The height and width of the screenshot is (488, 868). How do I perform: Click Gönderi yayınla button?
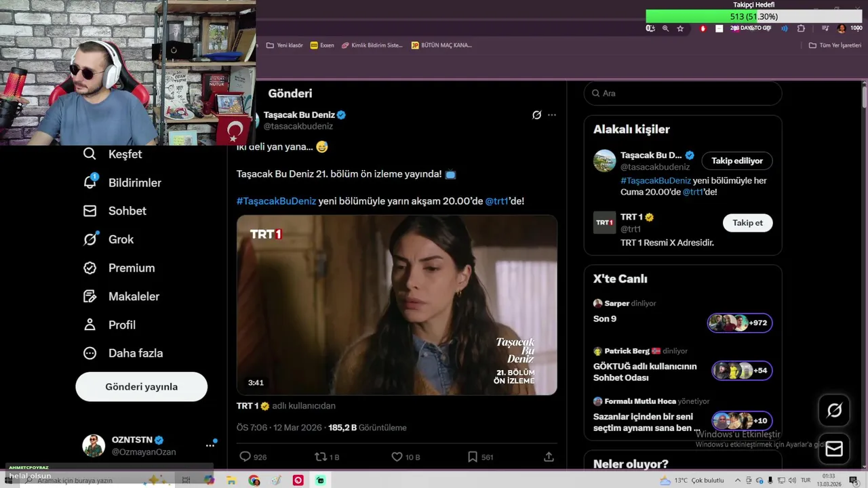pyautogui.click(x=142, y=386)
